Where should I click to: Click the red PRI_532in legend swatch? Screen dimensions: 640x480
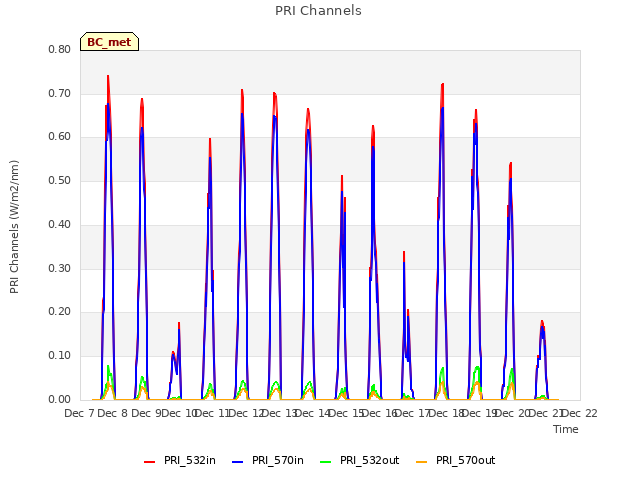[x=149, y=462]
